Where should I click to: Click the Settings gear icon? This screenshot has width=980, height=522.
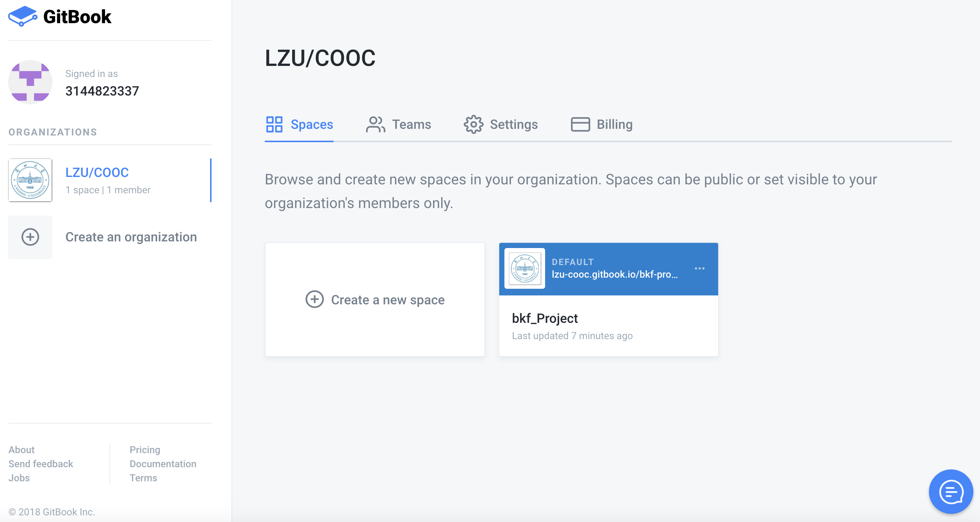[473, 124]
